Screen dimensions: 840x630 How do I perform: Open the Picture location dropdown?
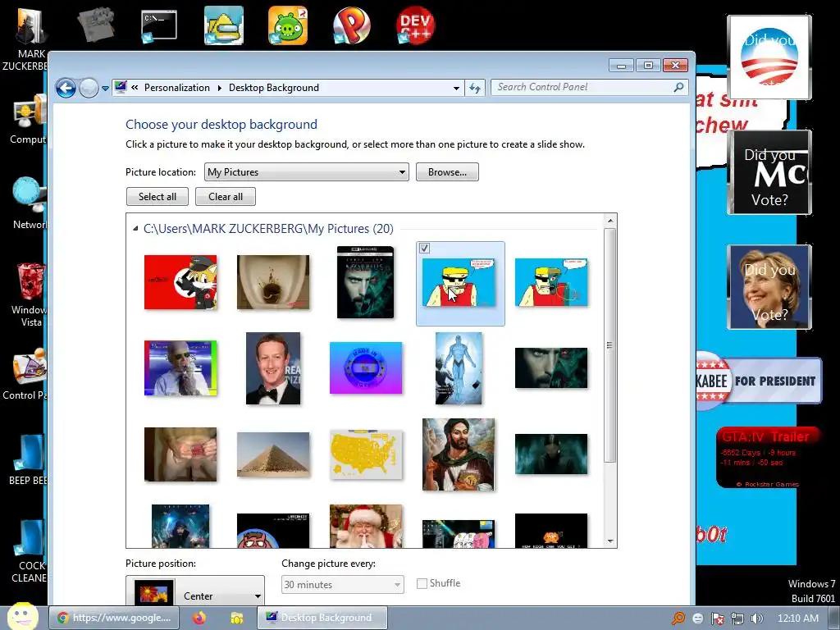(307, 172)
